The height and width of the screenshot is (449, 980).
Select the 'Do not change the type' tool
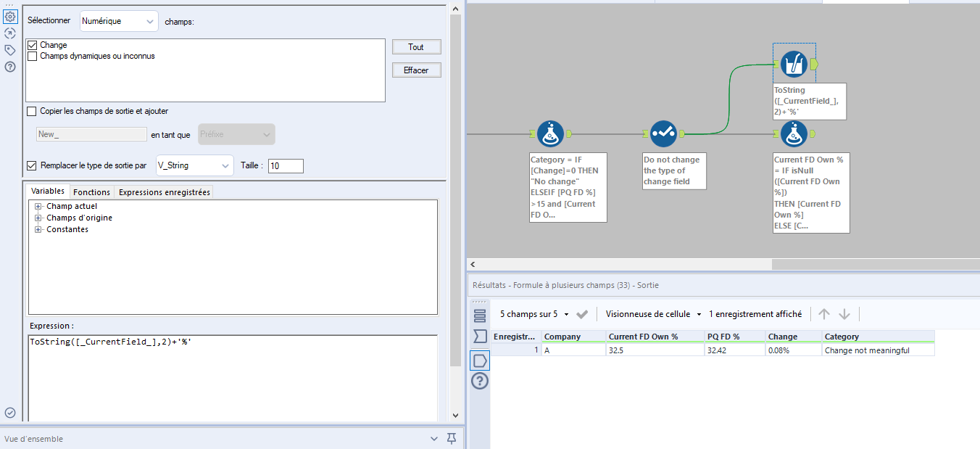(x=663, y=133)
